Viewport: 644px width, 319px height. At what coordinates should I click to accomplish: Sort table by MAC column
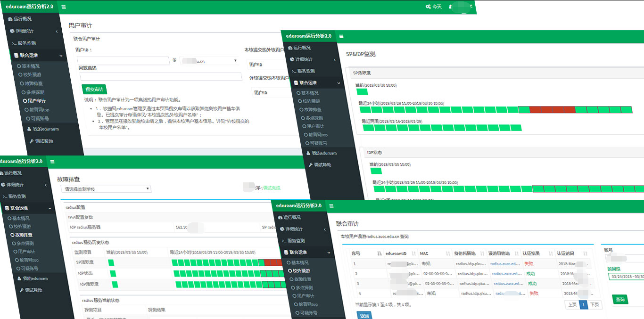(x=435, y=254)
